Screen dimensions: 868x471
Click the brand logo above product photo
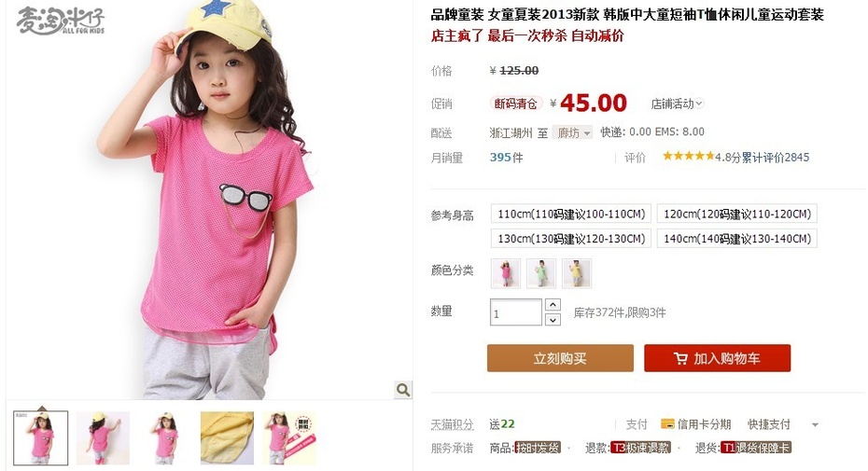pos(61,21)
